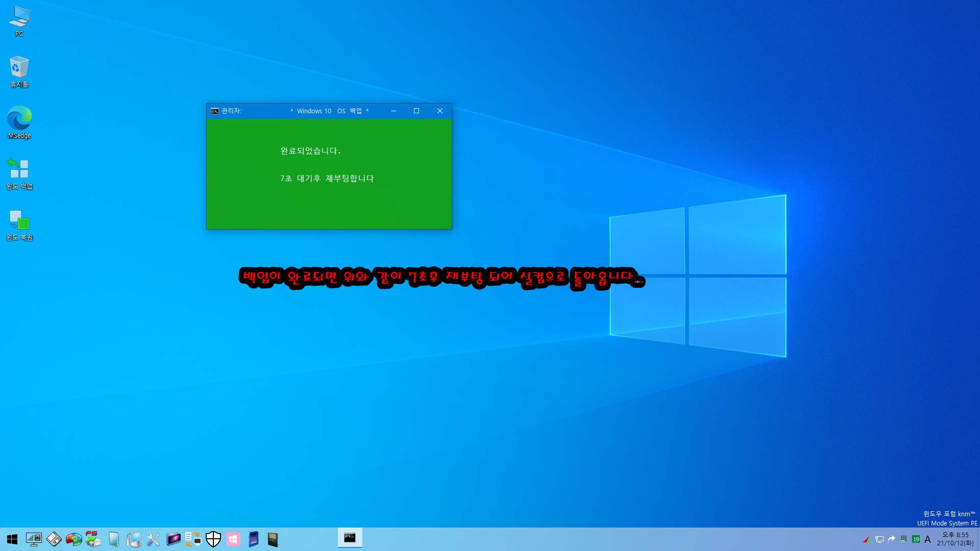Open the clock showing 오후 8:55
980x551 pixels.
tap(955, 539)
